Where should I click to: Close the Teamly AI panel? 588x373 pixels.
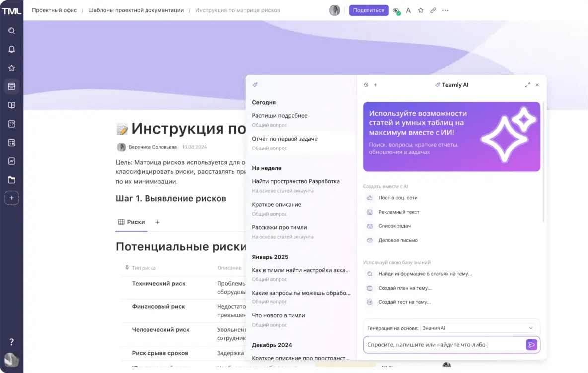coord(537,85)
